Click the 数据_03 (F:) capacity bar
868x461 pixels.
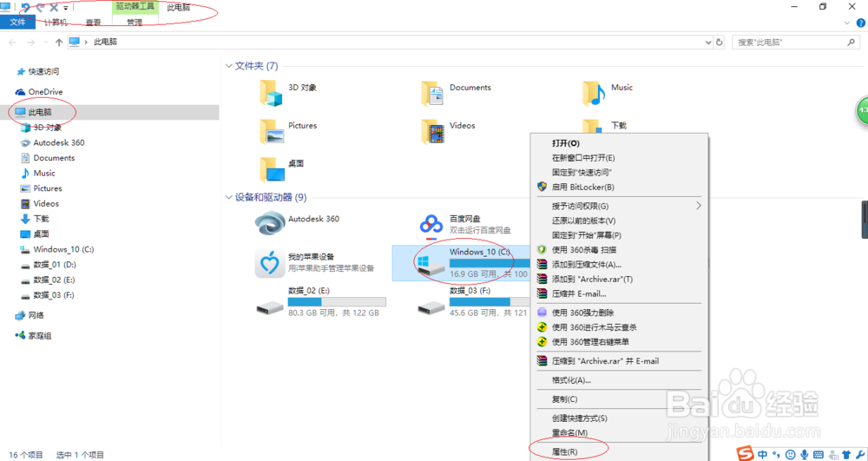click(490, 301)
